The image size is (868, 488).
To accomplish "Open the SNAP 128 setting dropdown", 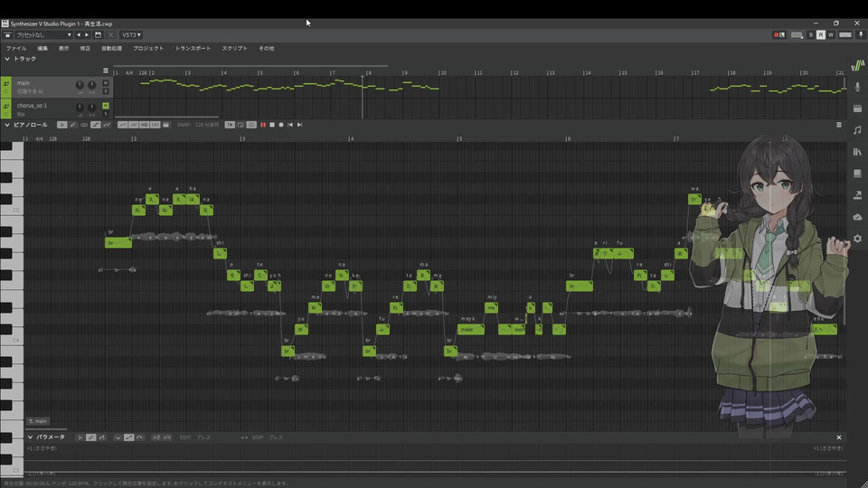I will point(207,125).
